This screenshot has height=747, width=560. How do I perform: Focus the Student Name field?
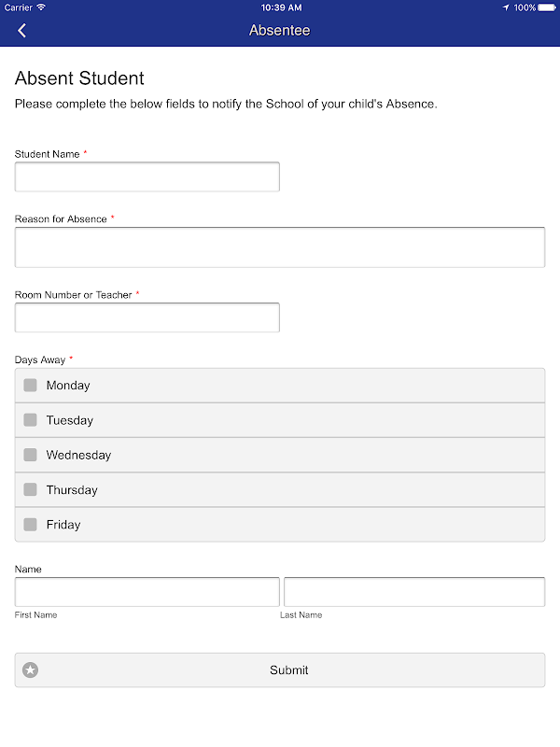(x=147, y=177)
